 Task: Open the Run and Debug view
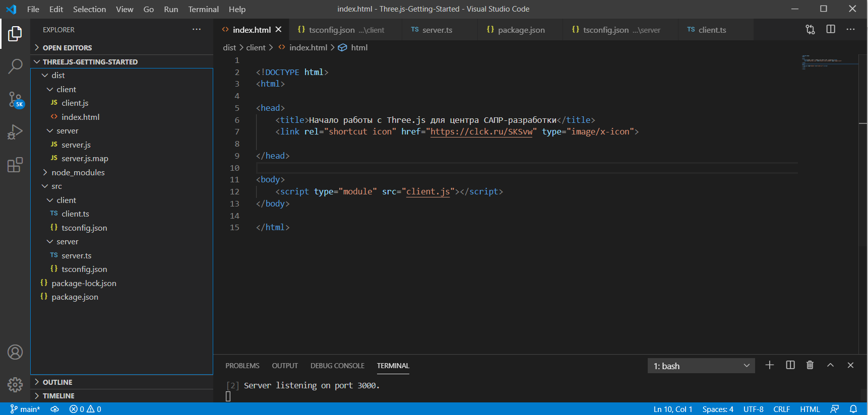[x=15, y=132]
